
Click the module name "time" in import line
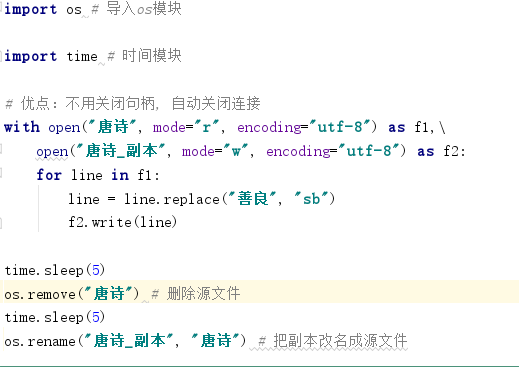[x=82, y=56]
